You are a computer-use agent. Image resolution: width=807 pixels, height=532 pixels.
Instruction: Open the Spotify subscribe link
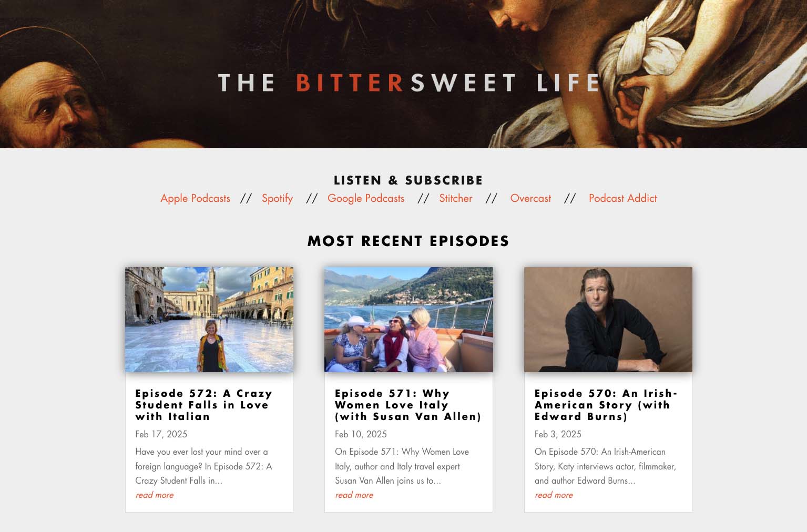[277, 198]
